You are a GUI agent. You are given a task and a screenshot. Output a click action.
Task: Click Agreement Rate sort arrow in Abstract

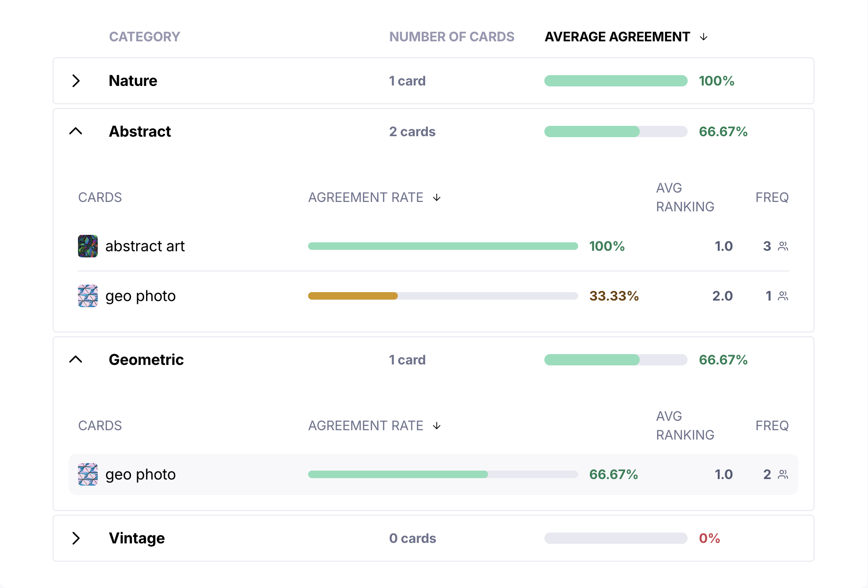[437, 198]
